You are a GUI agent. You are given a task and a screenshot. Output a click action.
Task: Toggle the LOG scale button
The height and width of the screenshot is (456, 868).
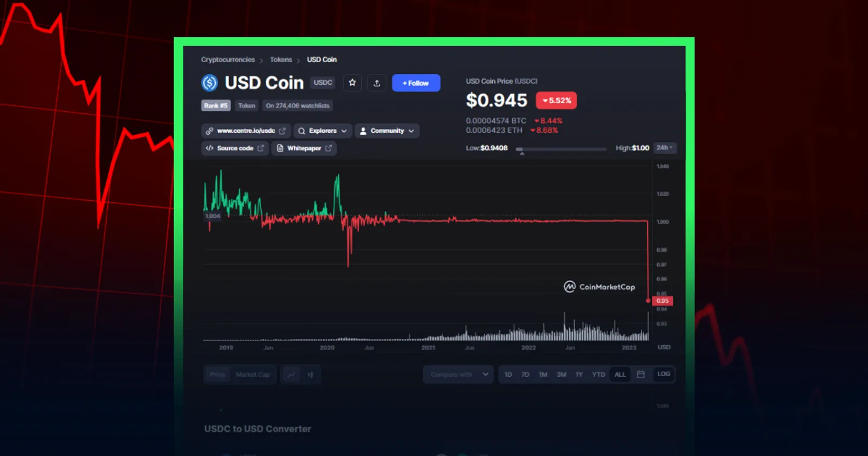coord(664,373)
